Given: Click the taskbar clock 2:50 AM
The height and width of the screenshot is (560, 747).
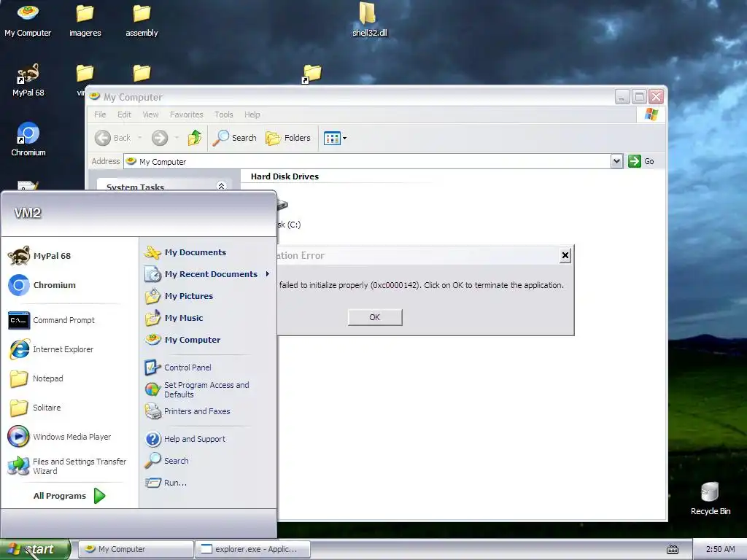Looking at the screenshot, I should (720, 549).
